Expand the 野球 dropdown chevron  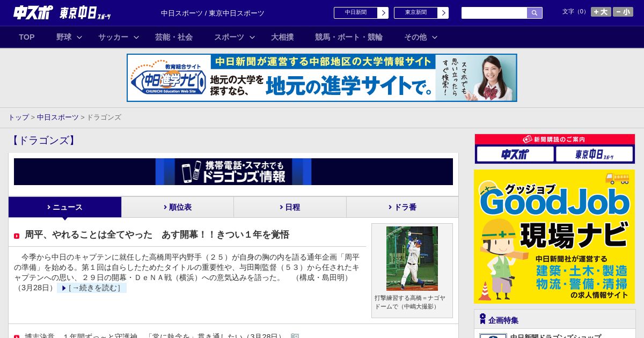[x=79, y=37]
